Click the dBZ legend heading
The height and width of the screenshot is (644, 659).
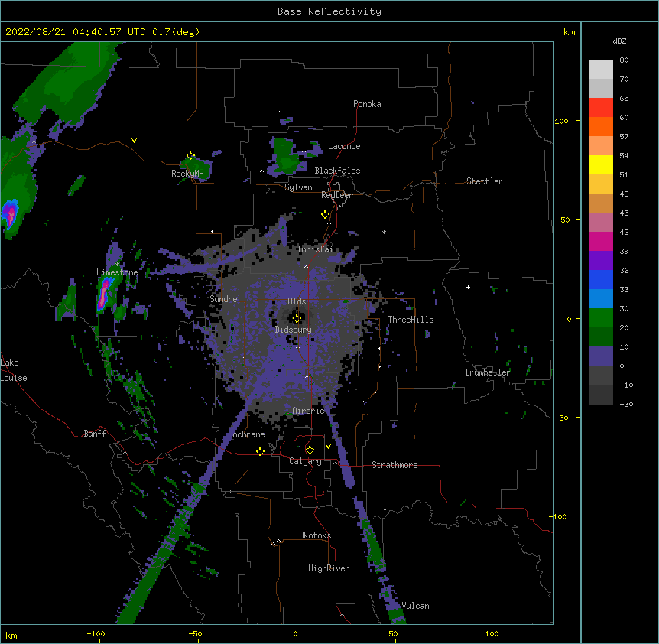[619, 41]
